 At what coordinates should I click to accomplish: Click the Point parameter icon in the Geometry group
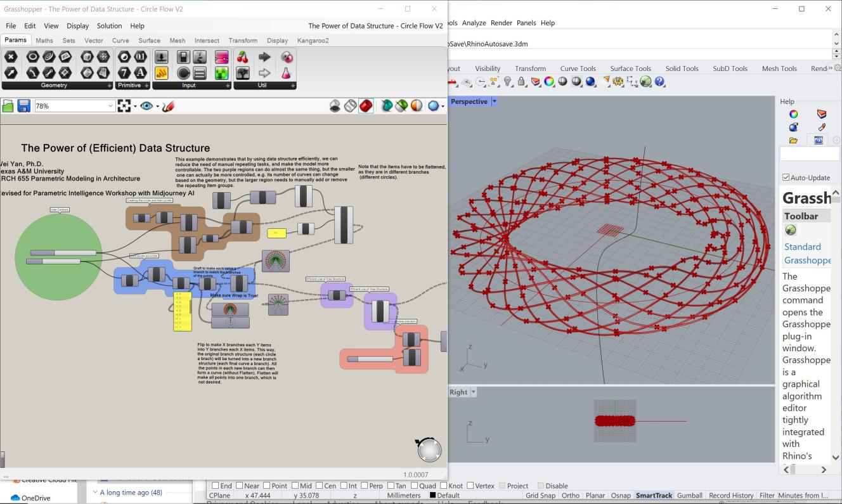point(11,57)
